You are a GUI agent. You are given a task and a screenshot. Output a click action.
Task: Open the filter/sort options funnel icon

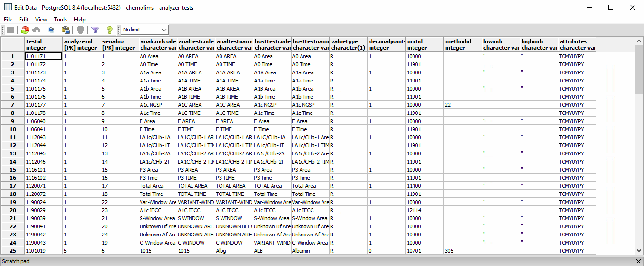point(95,30)
